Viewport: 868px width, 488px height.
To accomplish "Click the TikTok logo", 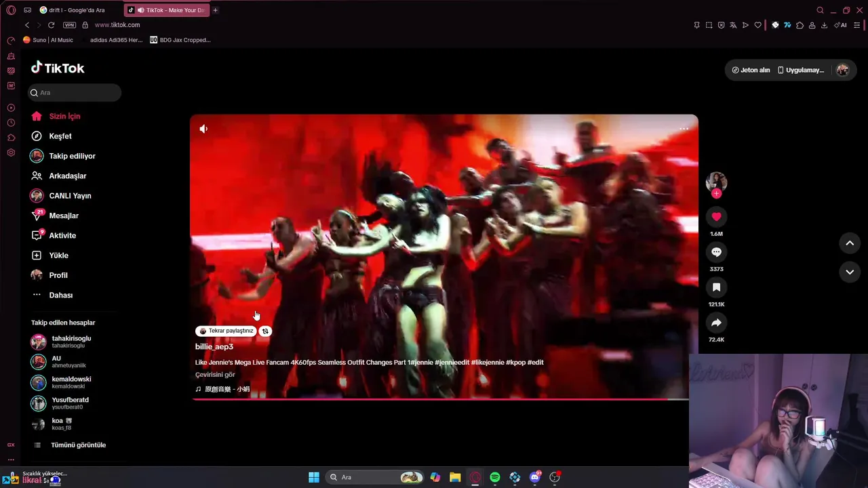I will pos(58,68).
